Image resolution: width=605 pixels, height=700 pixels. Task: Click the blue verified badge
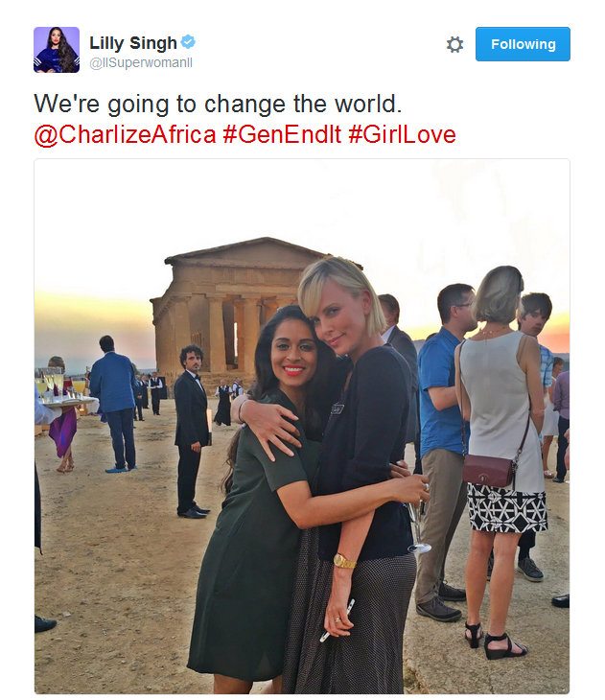[x=188, y=42]
